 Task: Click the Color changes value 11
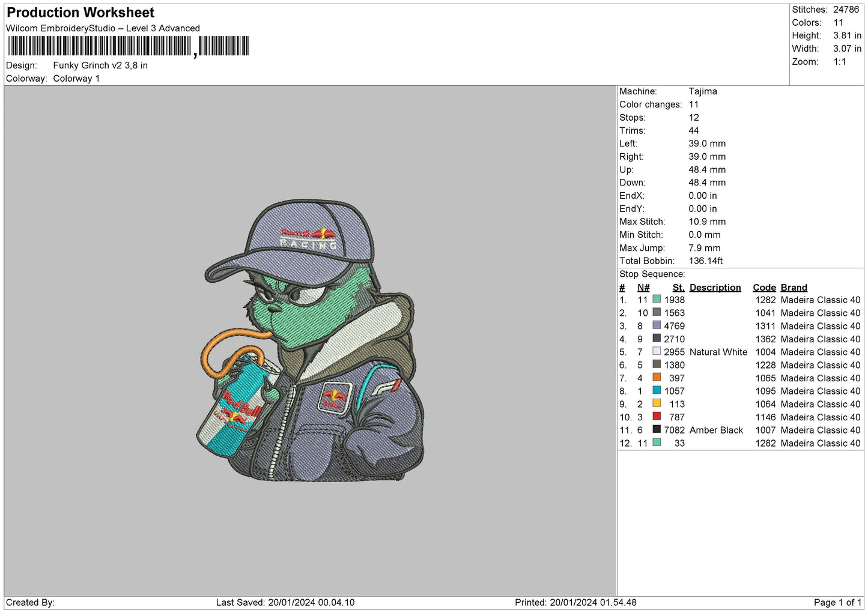coord(694,104)
